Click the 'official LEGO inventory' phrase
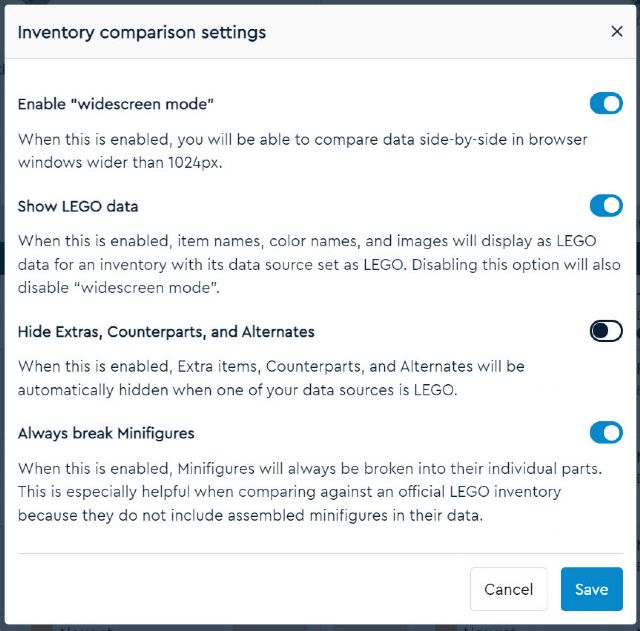Screen dimensions: 640x631 [x=479, y=492]
